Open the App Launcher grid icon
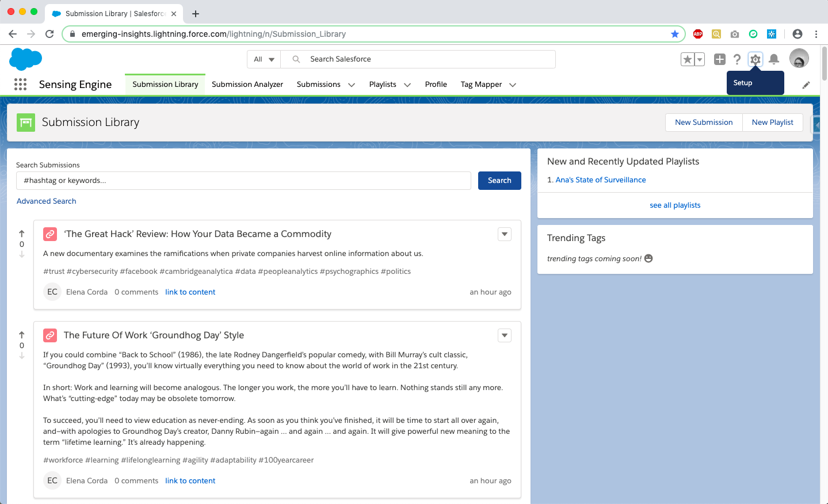Viewport: 828px width, 504px height. [x=20, y=85]
